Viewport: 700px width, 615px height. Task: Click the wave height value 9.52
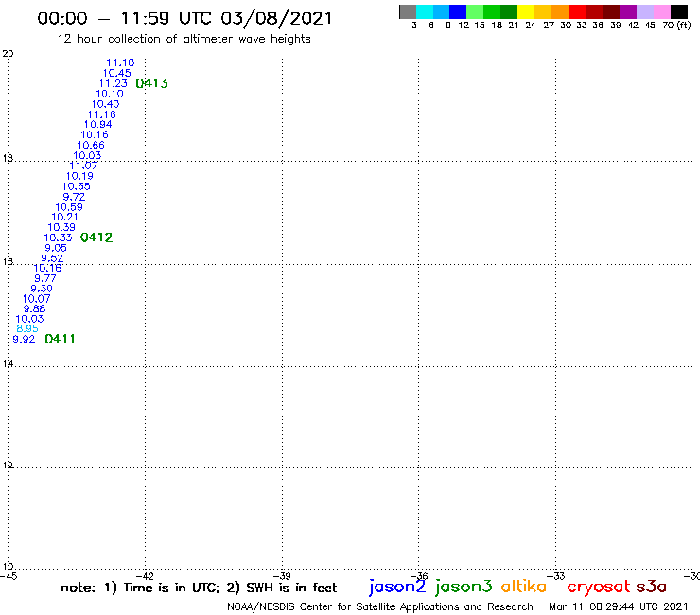[x=52, y=258]
